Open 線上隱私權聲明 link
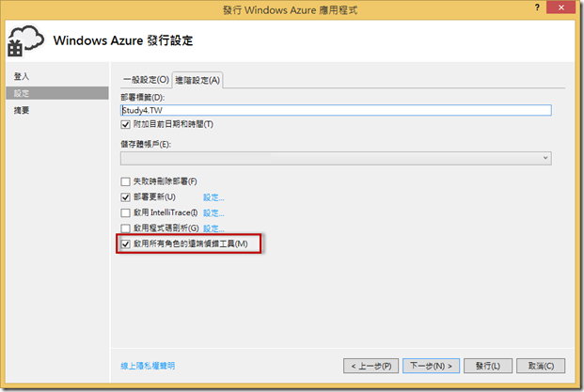 148,366
